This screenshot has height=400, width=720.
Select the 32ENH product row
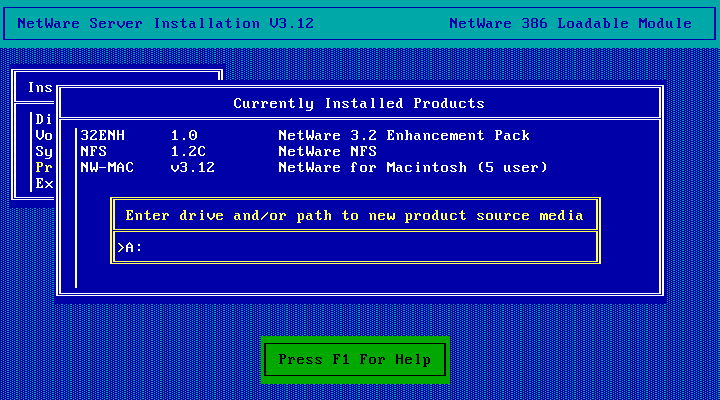(x=305, y=135)
